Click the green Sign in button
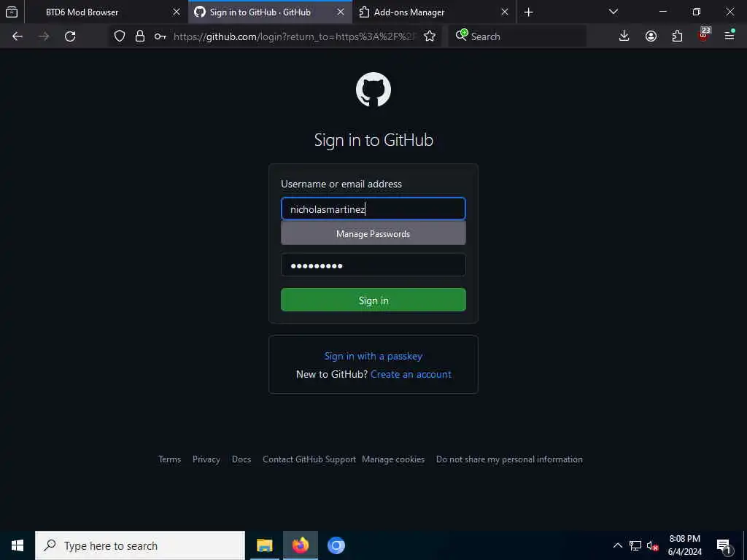747x560 pixels. click(373, 300)
